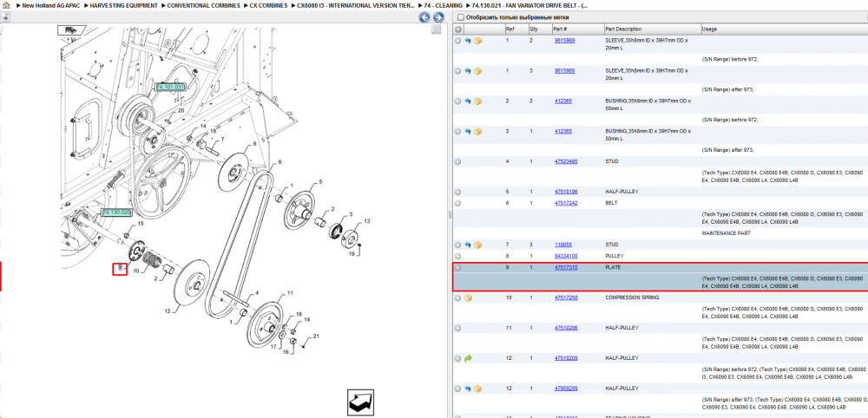Image resolution: width=868 pixels, height=418 pixels.
Task: Select the MAINTENANCE PART usage text
Action: [x=727, y=233]
